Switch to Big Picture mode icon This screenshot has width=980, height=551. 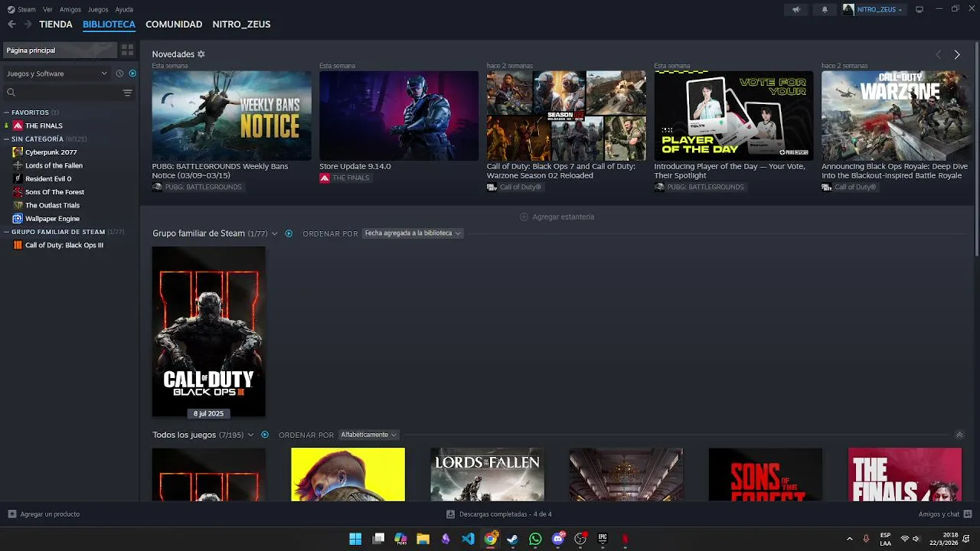pyautogui.click(x=920, y=9)
